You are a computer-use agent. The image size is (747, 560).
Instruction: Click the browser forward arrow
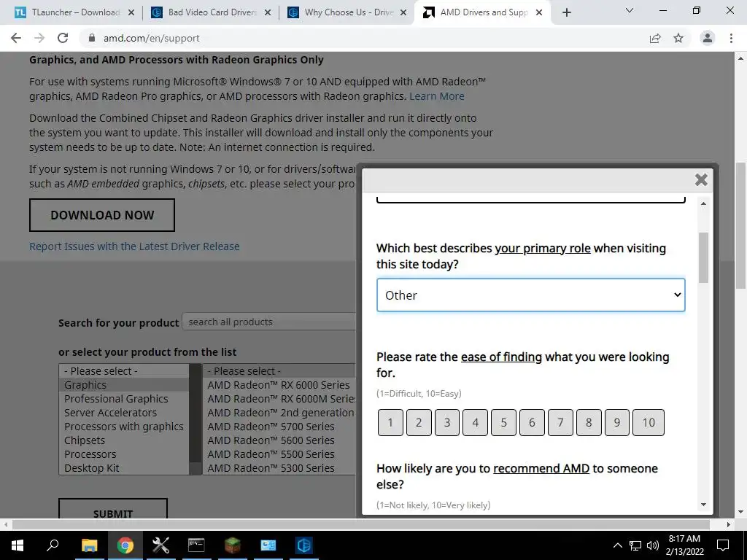[39, 38]
